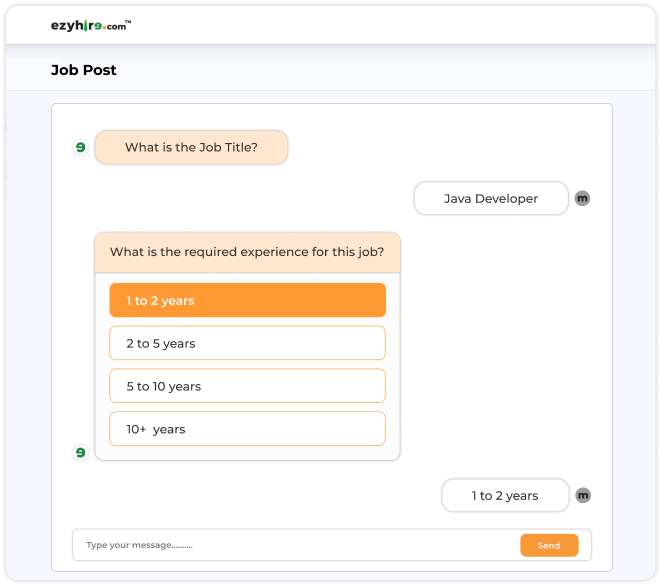Click the orange Send button
This screenshot has height=586, width=661.
[x=549, y=546]
